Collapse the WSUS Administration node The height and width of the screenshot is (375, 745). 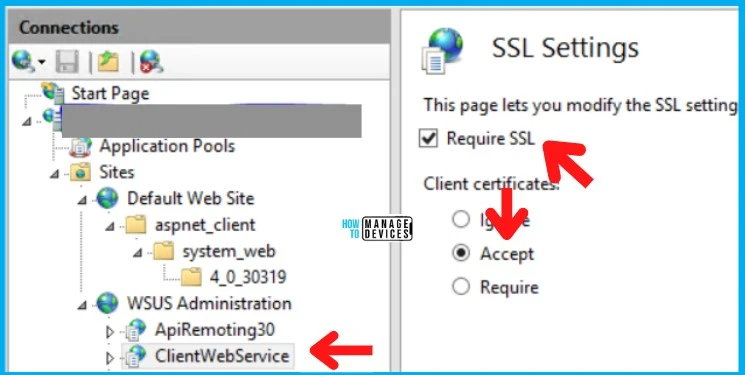coord(83,305)
